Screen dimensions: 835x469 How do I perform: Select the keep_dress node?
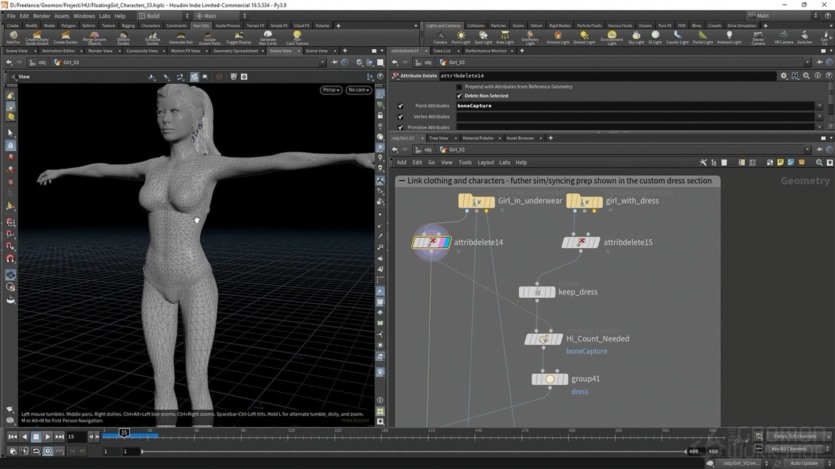coord(537,292)
